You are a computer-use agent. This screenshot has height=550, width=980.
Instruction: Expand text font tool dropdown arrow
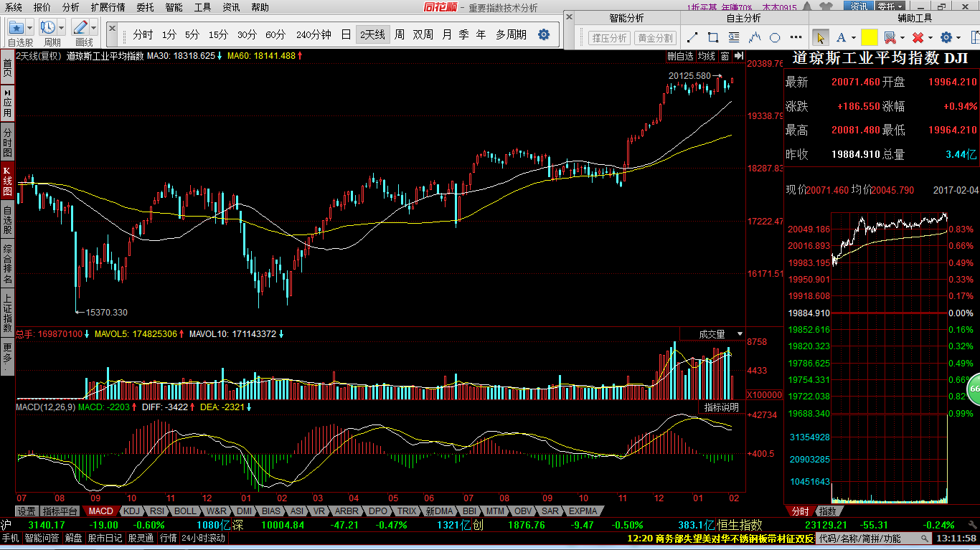853,37
